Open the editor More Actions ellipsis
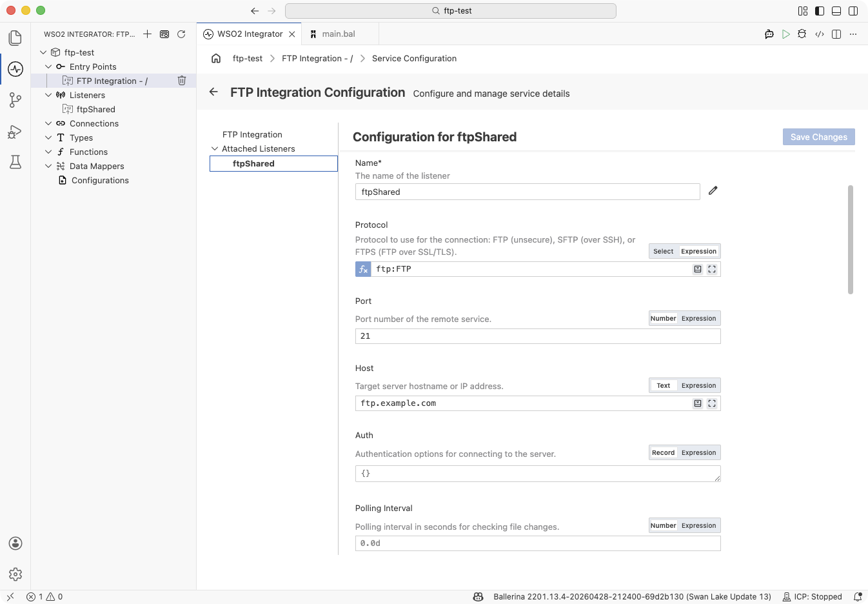868x604 pixels. tap(853, 34)
